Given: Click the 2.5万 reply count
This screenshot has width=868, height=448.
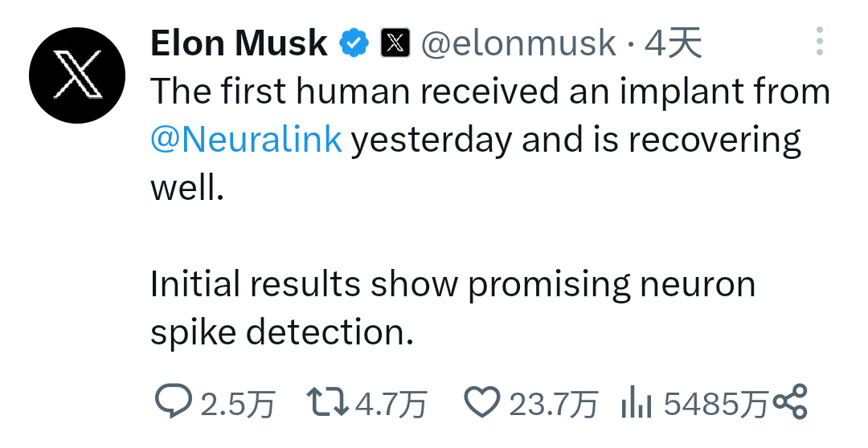Looking at the screenshot, I should (x=237, y=404).
